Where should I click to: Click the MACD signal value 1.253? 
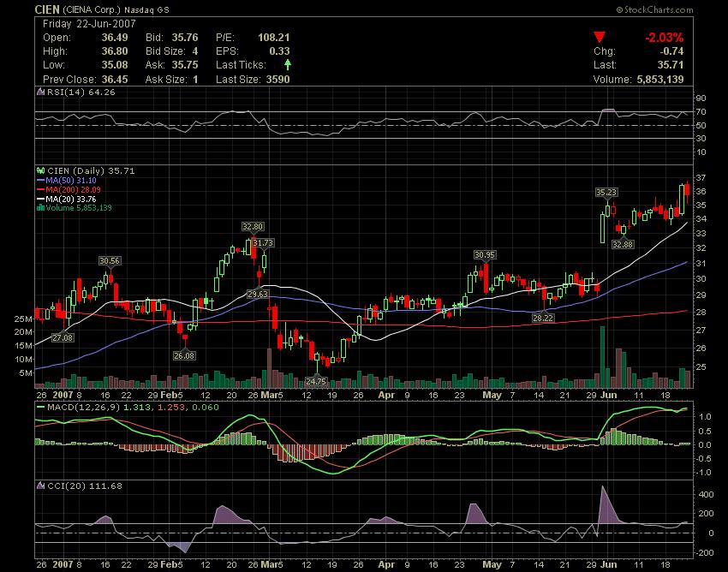(x=171, y=408)
